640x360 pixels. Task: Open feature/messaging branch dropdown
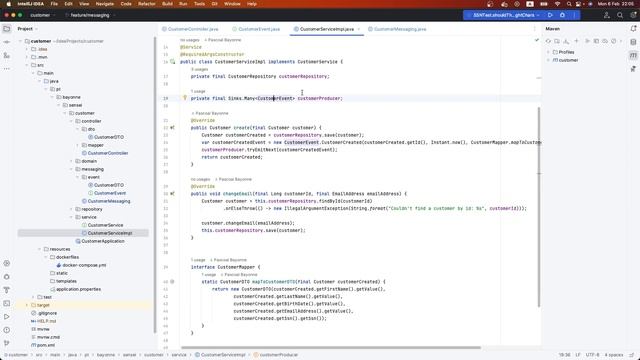pyautogui.click(x=90, y=15)
